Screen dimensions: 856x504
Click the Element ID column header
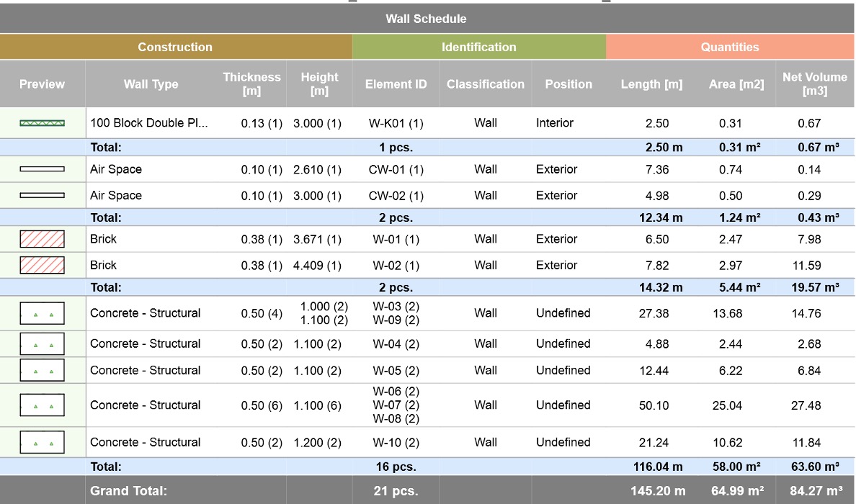(x=396, y=84)
